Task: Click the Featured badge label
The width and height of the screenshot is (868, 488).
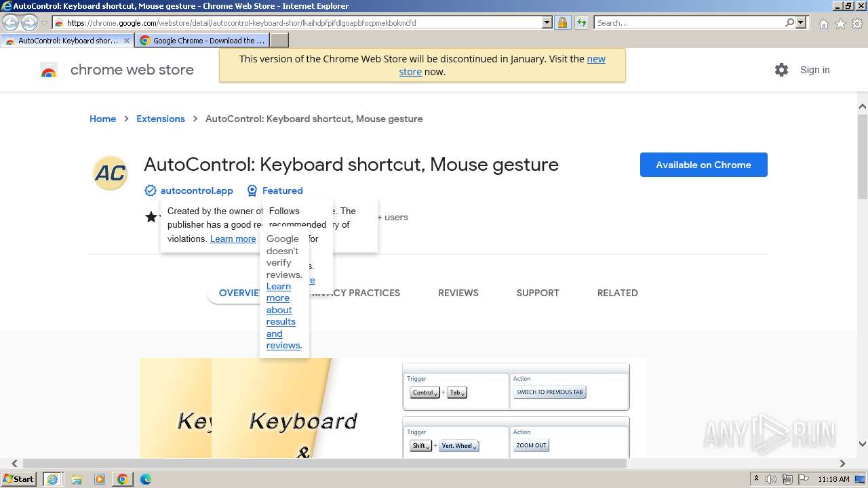Action: [x=282, y=190]
